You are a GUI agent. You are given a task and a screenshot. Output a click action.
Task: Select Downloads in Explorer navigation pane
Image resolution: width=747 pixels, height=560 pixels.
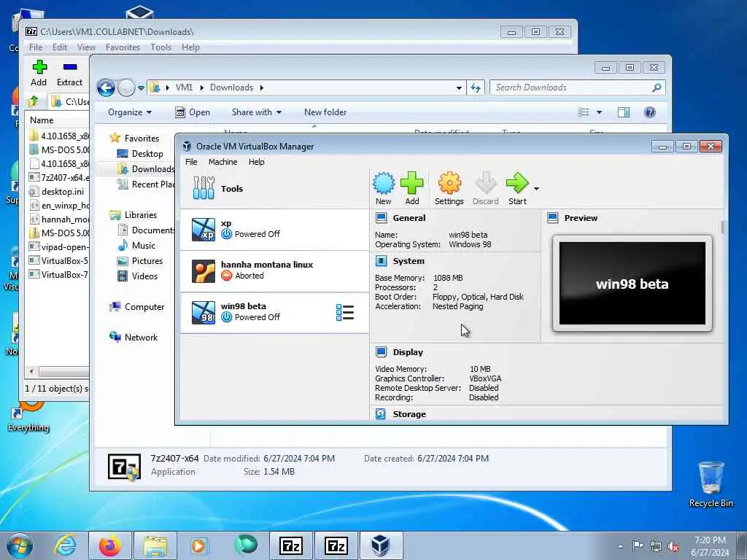146,169
